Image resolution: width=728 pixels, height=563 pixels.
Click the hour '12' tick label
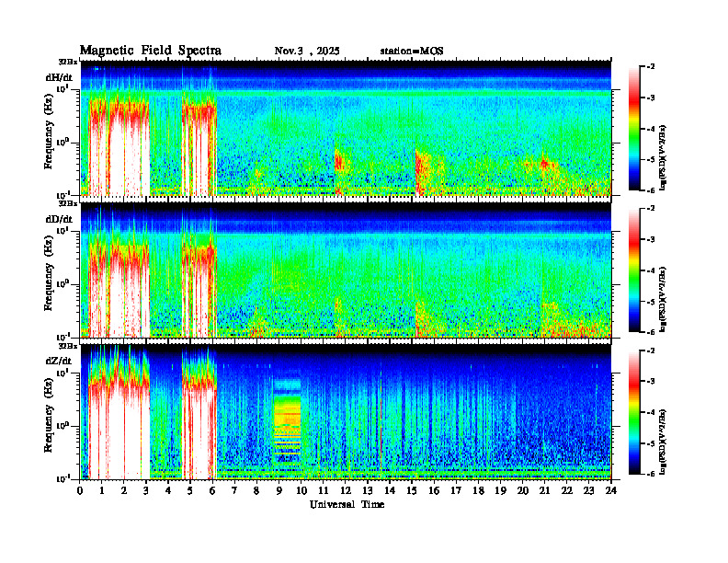tap(346, 490)
